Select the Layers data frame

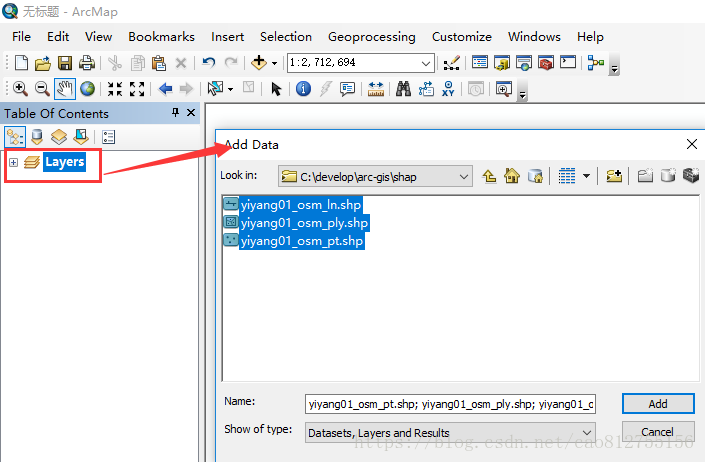coord(65,162)
